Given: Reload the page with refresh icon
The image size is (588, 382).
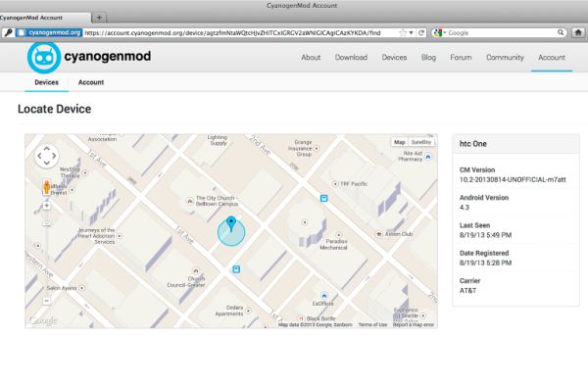Looking at the screenshot, I should point(421,33).
